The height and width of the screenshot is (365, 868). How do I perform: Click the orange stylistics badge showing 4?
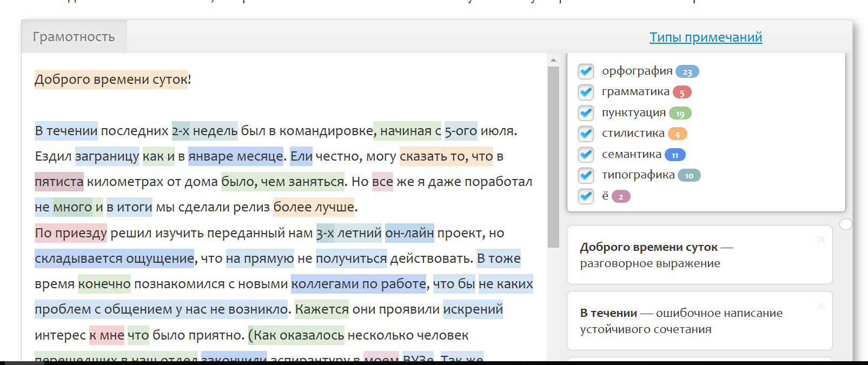coord(677,134)
